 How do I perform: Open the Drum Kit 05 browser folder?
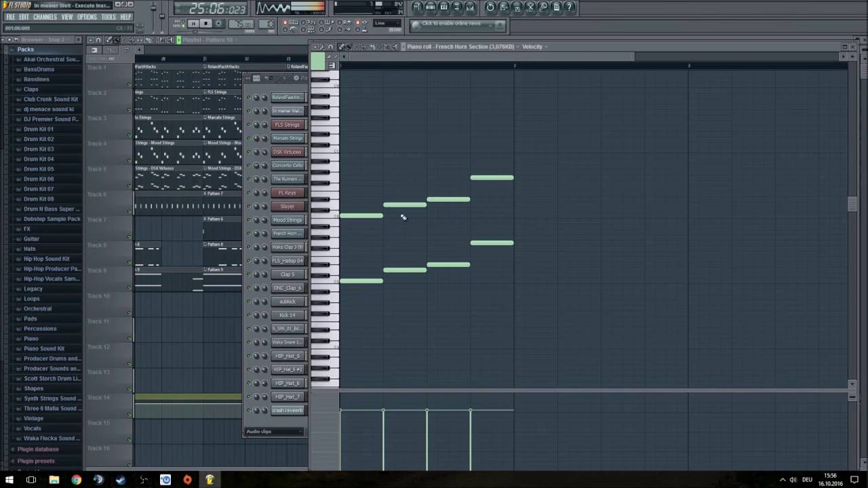coord(39,169)
